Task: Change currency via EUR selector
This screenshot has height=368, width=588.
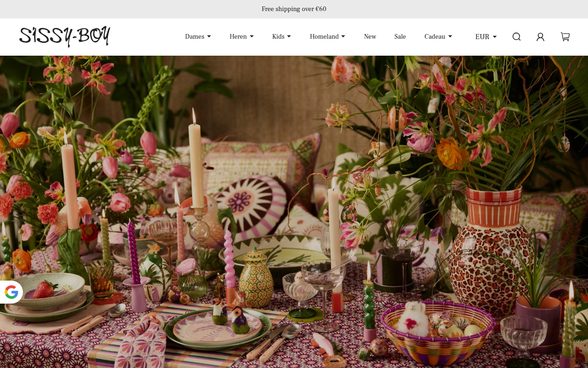Action: click(x=486, y=37)
